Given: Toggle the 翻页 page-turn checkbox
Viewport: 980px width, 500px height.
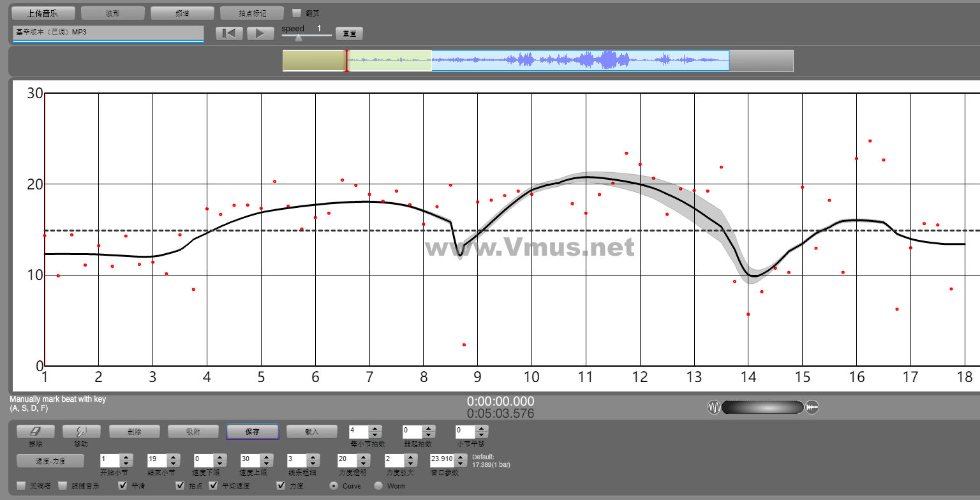Looking at the screenshot, I should (x=297, y=13).
